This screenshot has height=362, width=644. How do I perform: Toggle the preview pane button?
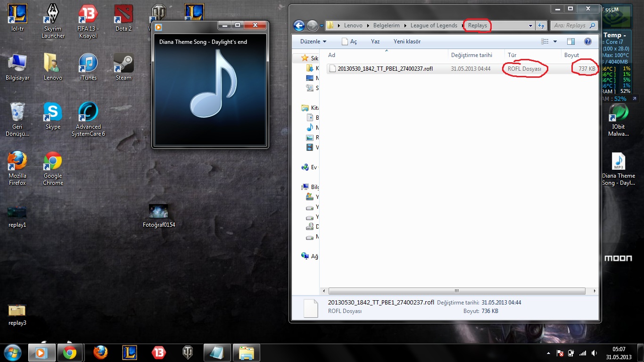coord(571,41)
